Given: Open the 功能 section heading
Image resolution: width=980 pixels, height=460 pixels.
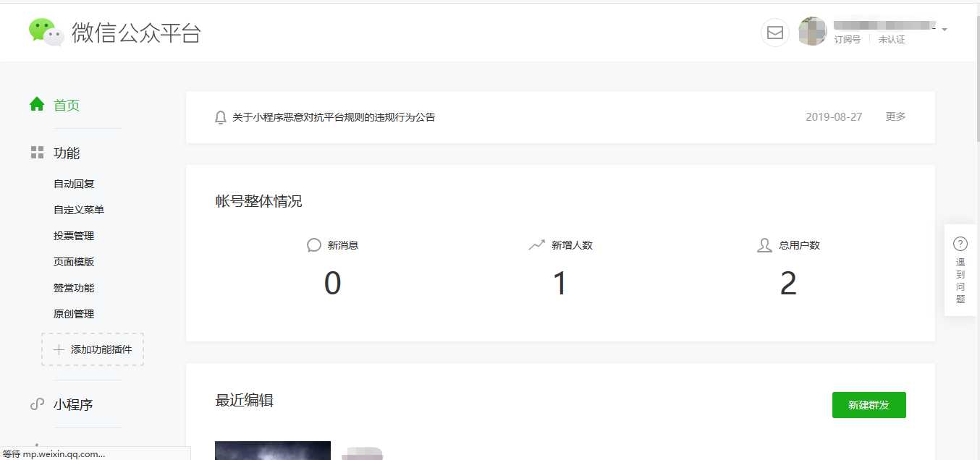Looking at the screenshot, I should click(67, 153).
